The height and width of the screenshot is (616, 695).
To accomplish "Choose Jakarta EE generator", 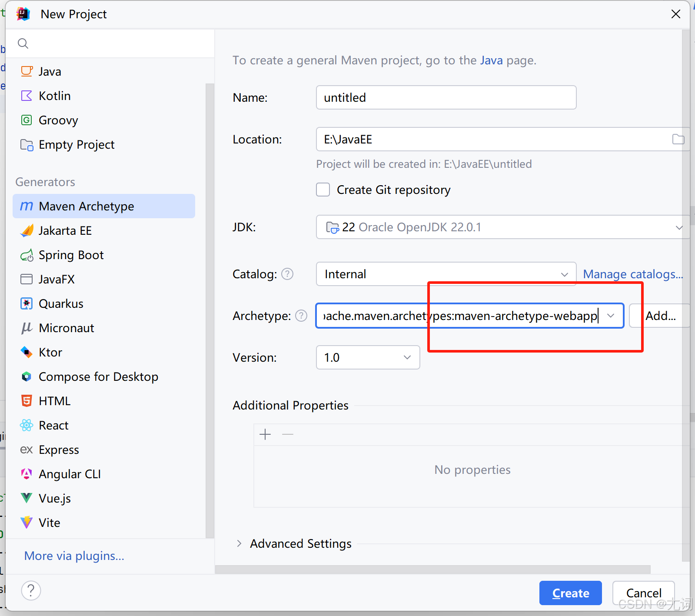I will coord(104,230).
